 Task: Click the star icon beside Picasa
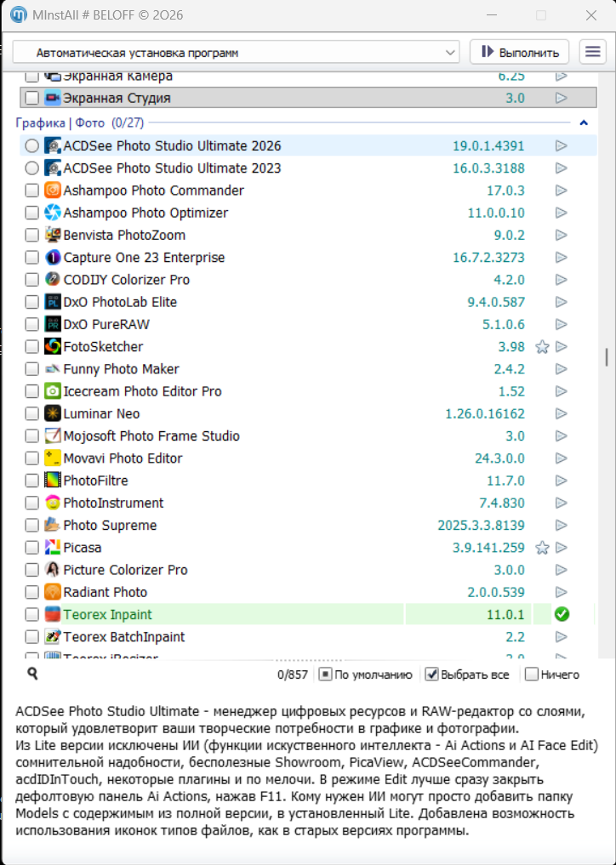click(542, 548)
